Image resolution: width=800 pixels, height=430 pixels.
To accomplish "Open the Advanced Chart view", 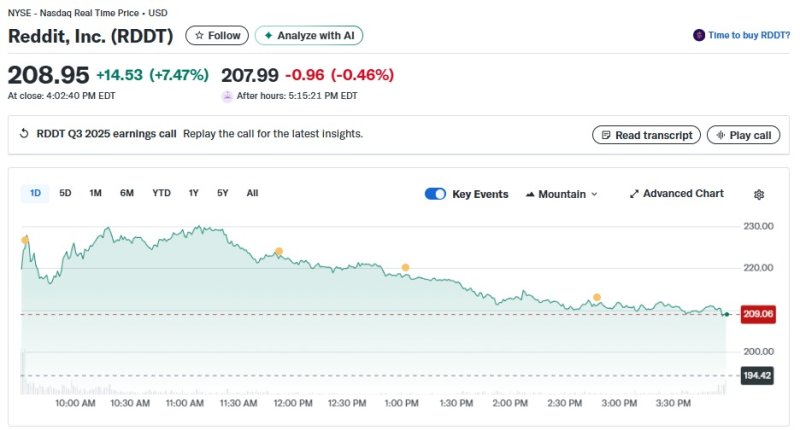I will pyautogui.click(x=676, y=194).
